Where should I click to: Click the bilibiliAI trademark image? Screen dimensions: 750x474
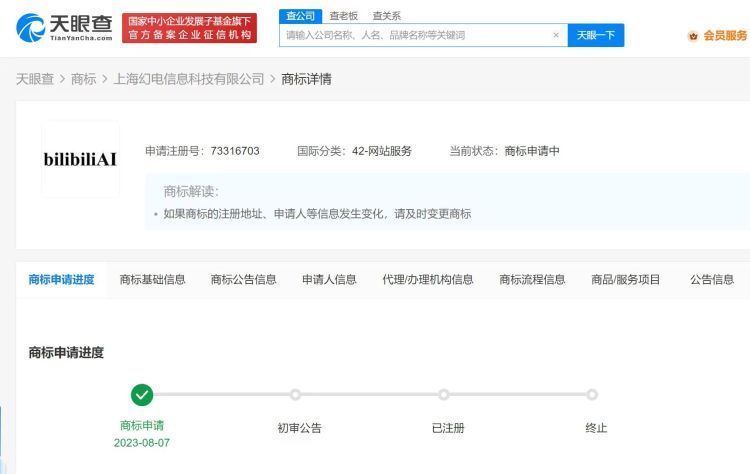(x=81, y=159)
